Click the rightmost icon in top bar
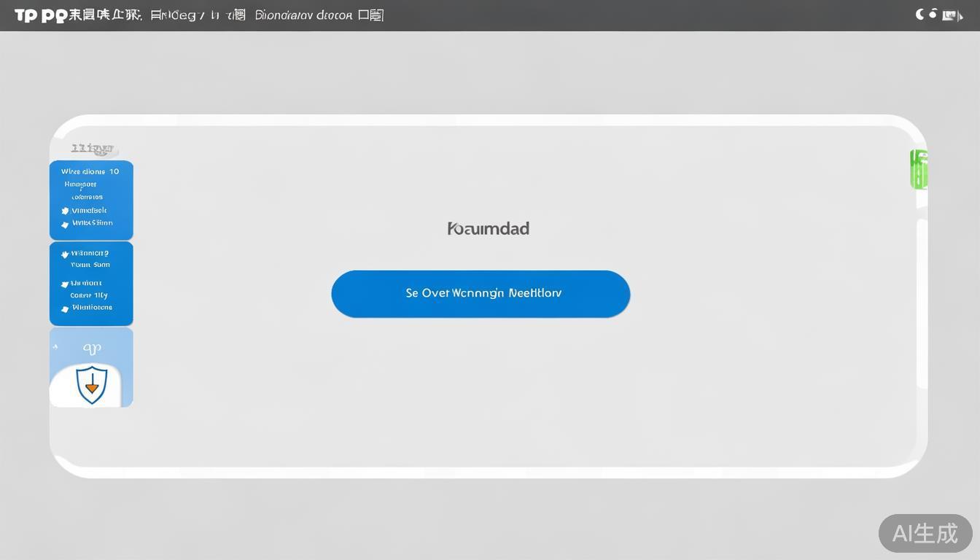The image size is (980, 560). pos(951,15)
